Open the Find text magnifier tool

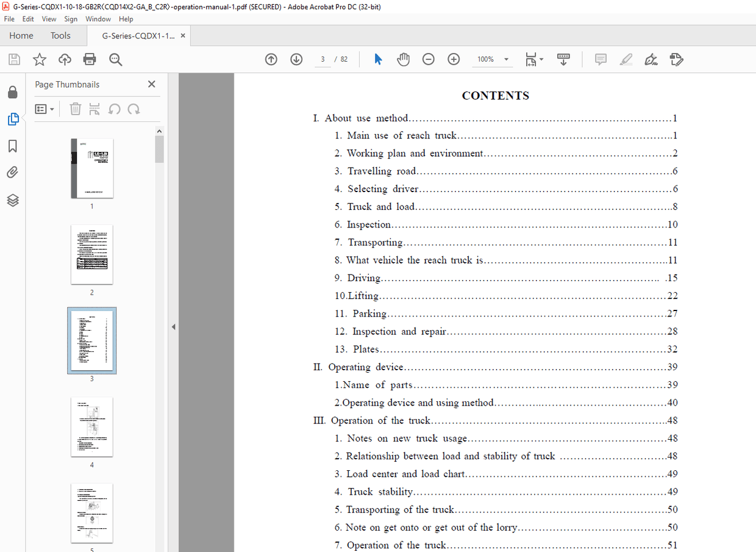click(x=115, y=59)
